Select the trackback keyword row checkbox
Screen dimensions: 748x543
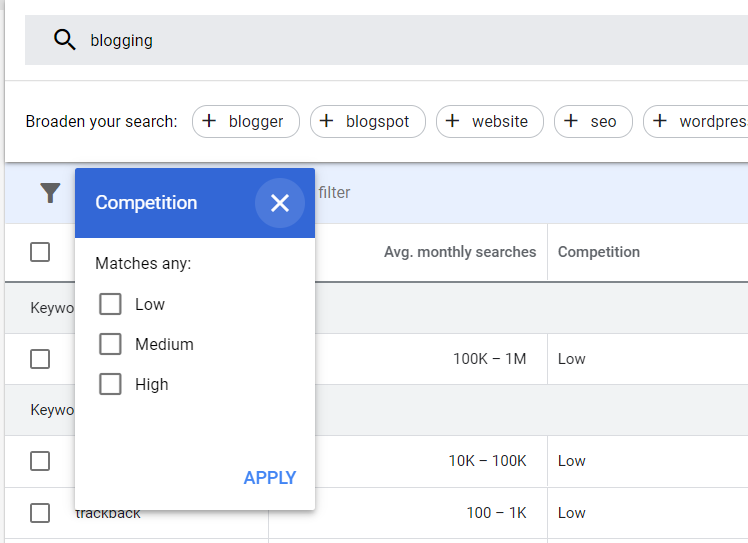(40, 513)
